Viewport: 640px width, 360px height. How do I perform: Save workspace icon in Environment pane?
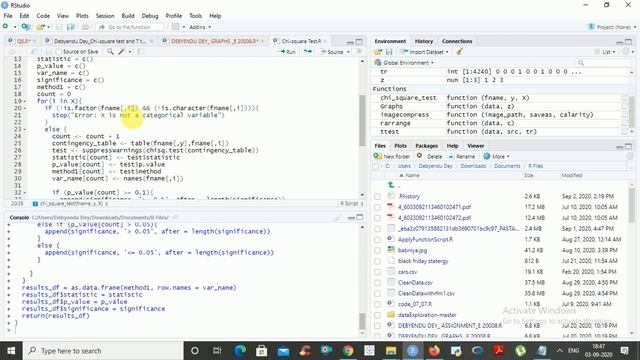point(389,52)
